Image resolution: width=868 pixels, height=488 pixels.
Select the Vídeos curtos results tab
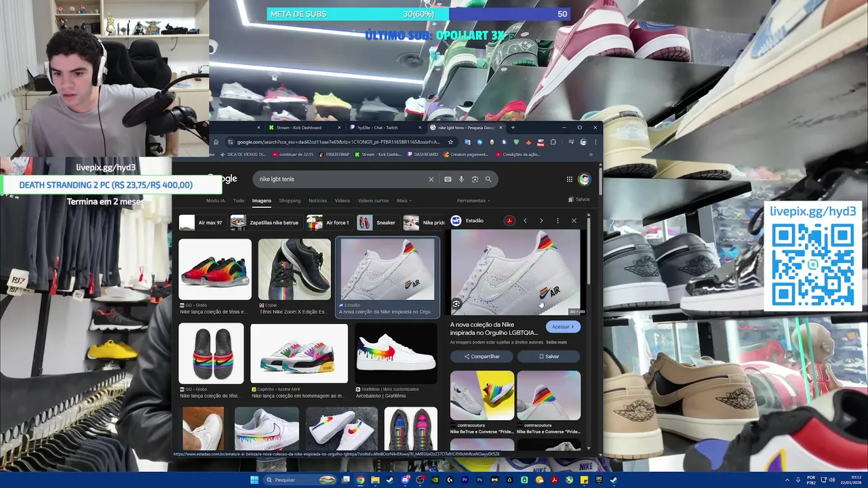pos(374,201)
